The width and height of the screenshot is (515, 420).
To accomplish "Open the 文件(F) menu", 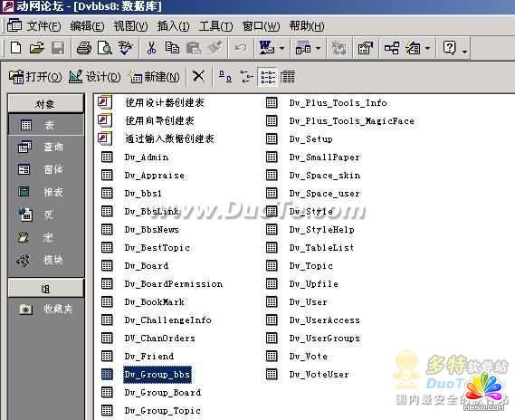I will pos(43,26).
